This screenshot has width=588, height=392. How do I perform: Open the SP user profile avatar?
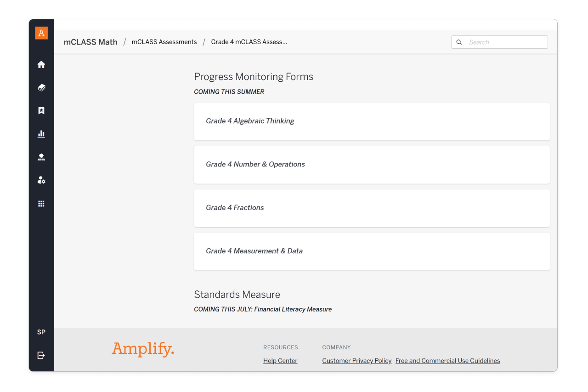pyautogui.click(x=41, y=332)
